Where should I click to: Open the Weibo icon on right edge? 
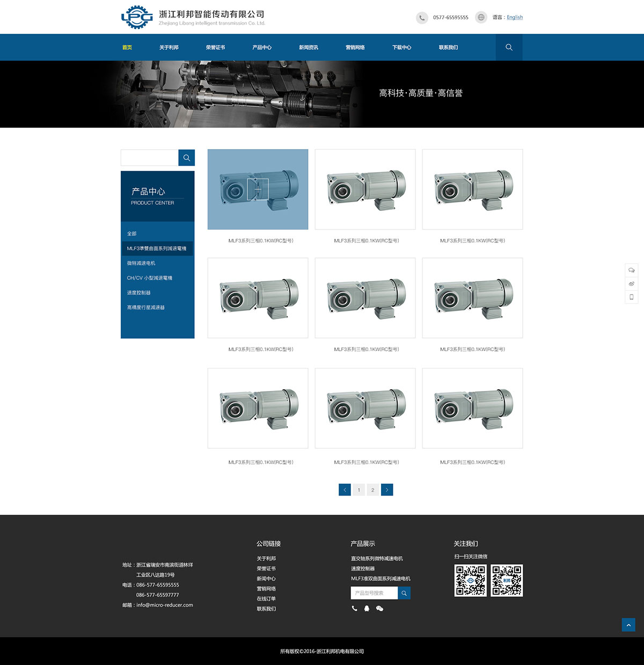631,284
